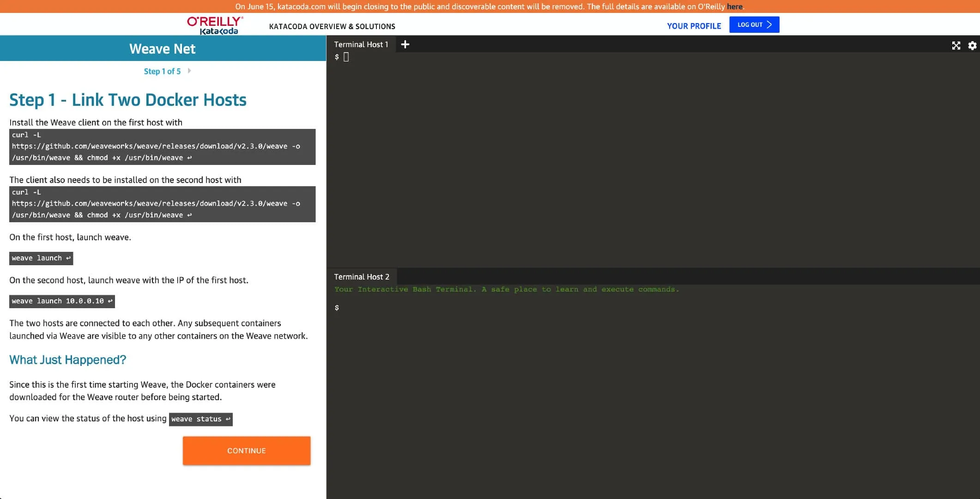The image size is (980, 499).
Task: Open Katacoda Overview & Solutions menu
Action: [x=332, y=26]
